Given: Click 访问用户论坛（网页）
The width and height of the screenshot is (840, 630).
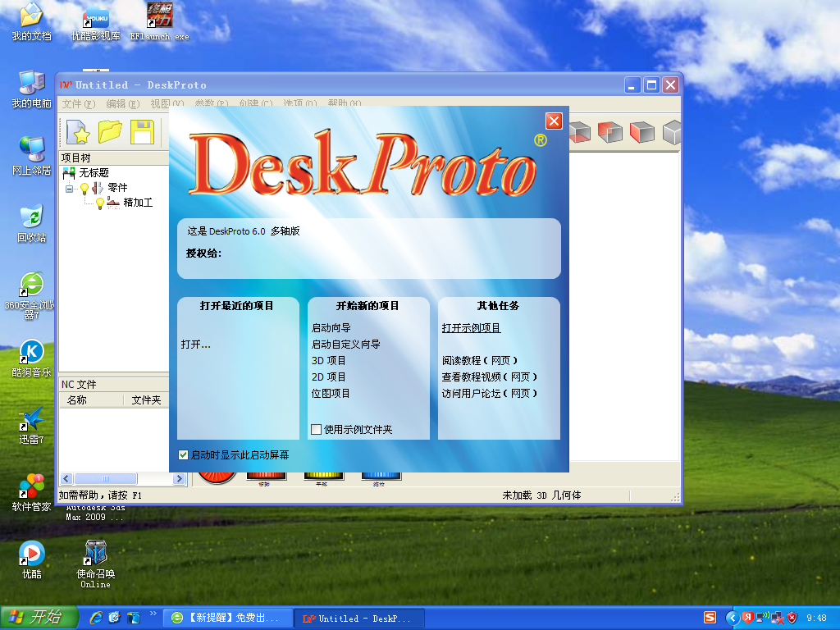Looking at the screenshot, I should tap(489, 393).
